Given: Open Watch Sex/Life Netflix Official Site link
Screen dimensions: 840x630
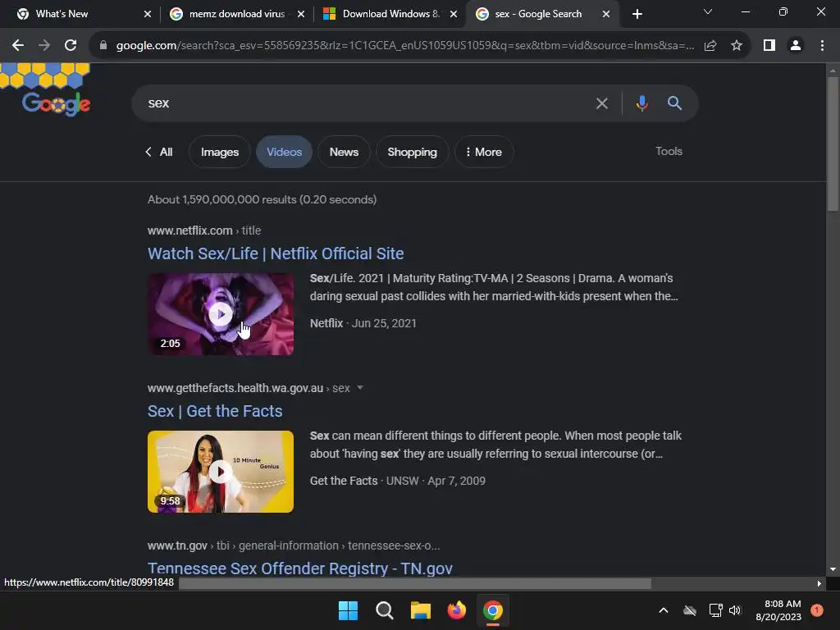Looking at the screenshot, I should coord(276,253).
